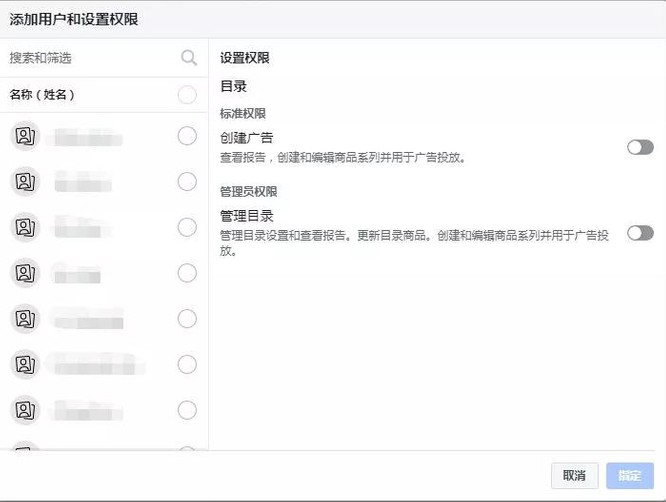666x502 pixels.
Task: Click the second user's avatar icon
Action: tap(25, 182)
